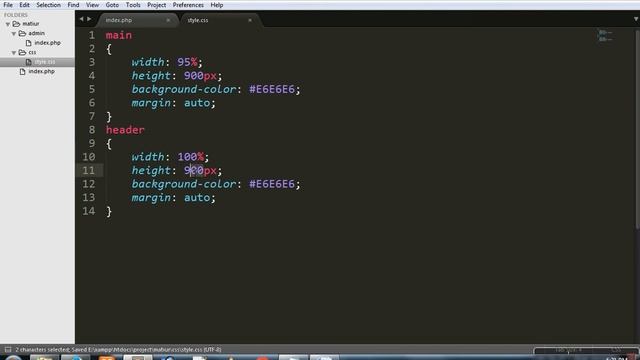
Task: Click the status bar panel switcher icon
Action: [8, 349]
